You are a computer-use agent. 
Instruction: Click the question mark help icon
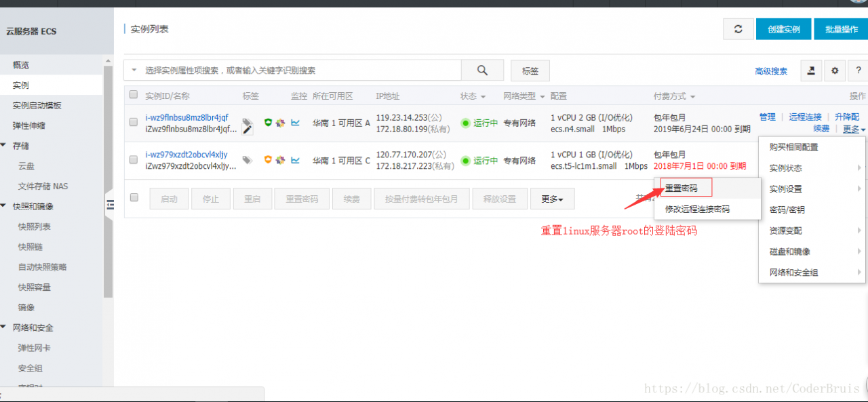pos(858,71)
